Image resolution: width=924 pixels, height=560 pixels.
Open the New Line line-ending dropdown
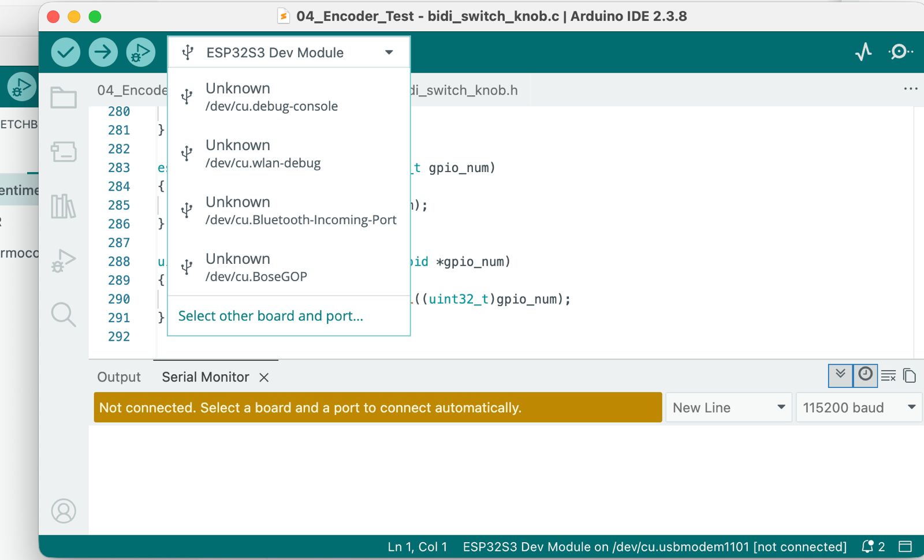728,408
